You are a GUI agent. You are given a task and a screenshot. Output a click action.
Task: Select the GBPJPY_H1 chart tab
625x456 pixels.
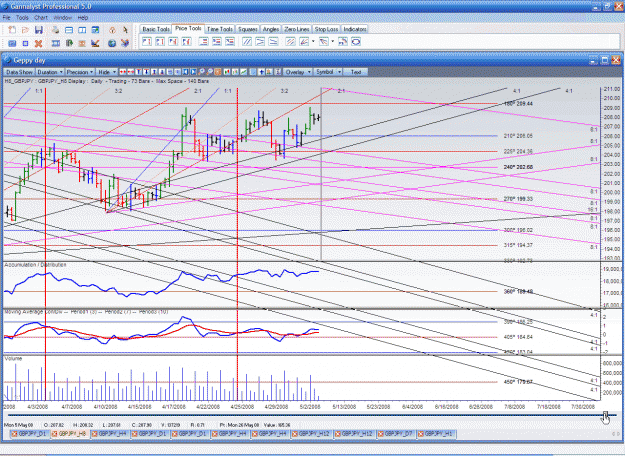tap(436, 434)
